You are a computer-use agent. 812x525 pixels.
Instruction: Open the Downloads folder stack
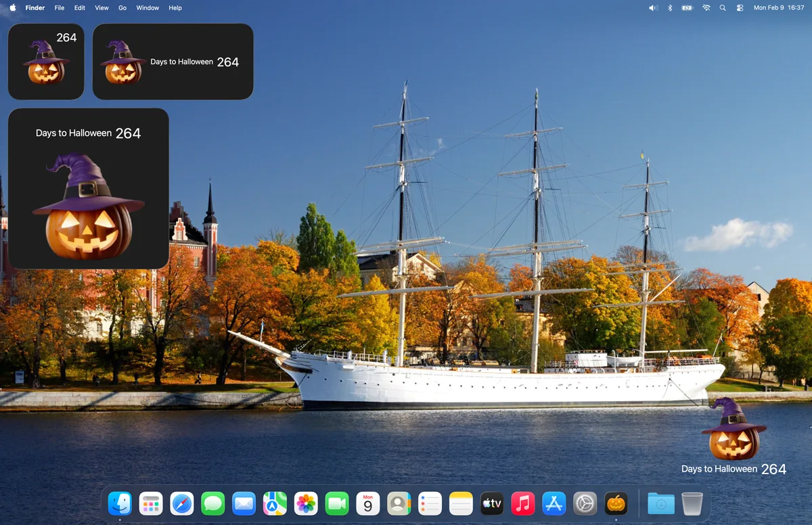(x=660, y=503)
